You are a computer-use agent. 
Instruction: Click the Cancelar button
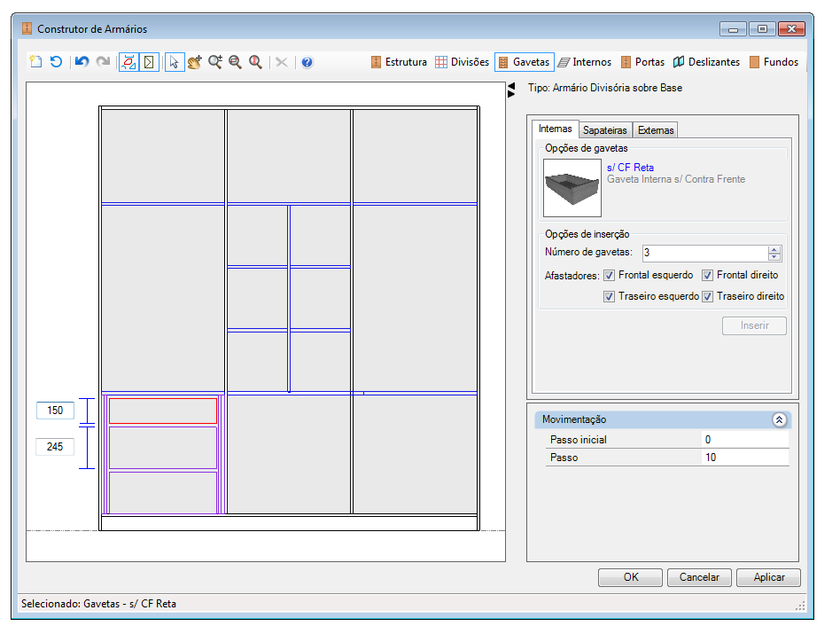[x=699, y=577]
